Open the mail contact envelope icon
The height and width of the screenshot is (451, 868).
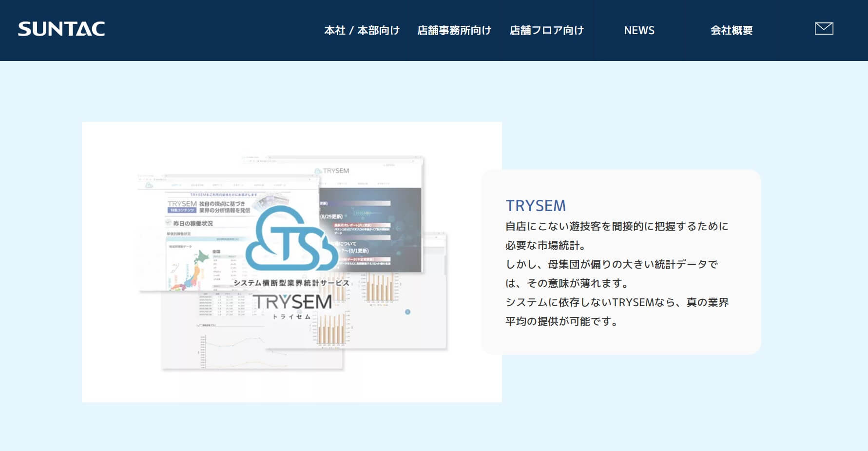pyautogui.click(x=824, y=29)
